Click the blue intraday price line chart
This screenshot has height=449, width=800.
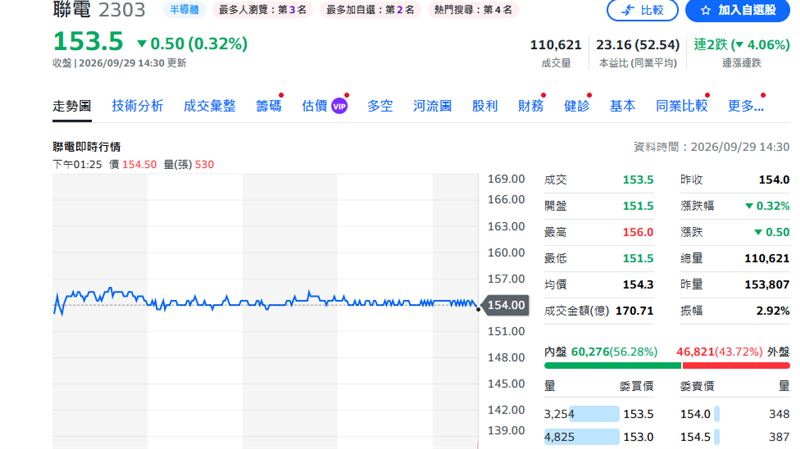(265, 301)
